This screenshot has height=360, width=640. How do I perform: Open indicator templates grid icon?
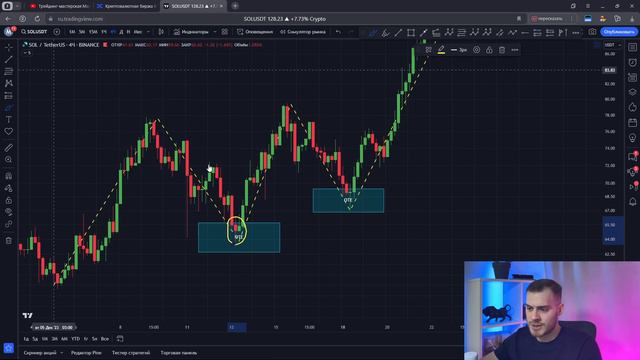tap(225, 32)
